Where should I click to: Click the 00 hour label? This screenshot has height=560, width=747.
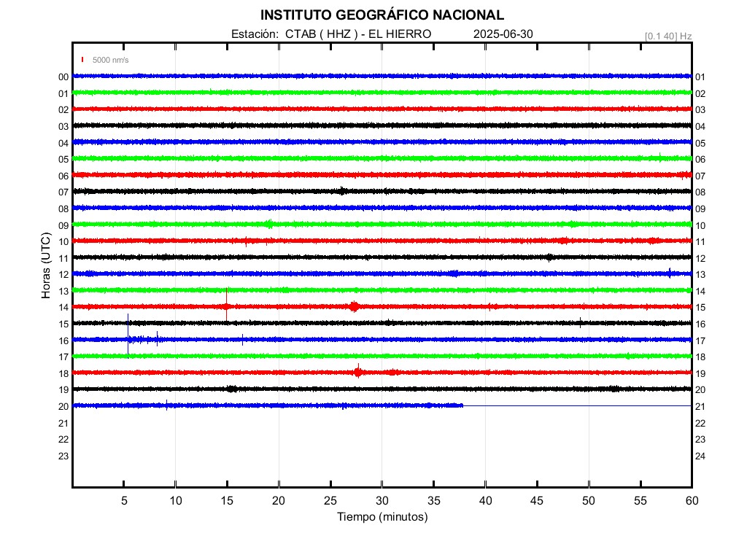tap(63, 77)
